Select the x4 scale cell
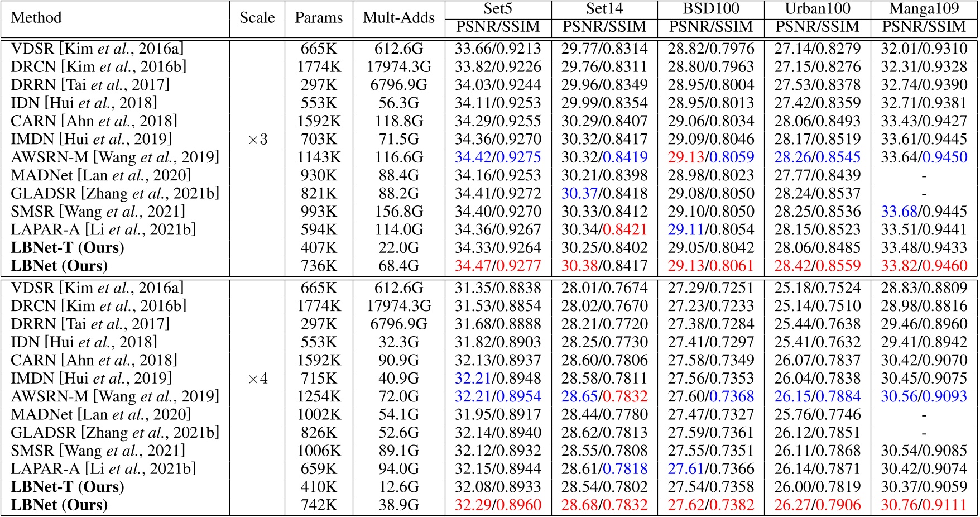The width and height of the screenshot is (980, 517). coord(256,378)
